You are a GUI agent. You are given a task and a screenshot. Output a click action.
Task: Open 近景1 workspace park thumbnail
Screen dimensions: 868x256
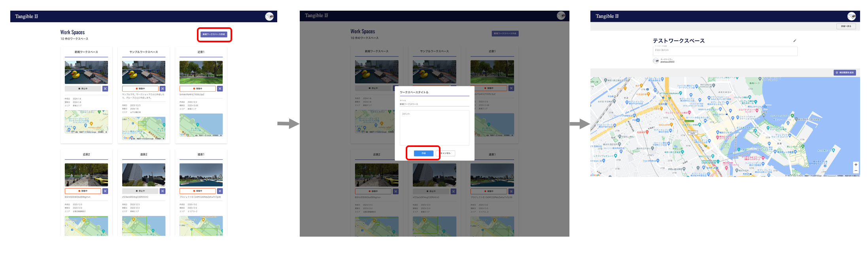tap(201, 72)
